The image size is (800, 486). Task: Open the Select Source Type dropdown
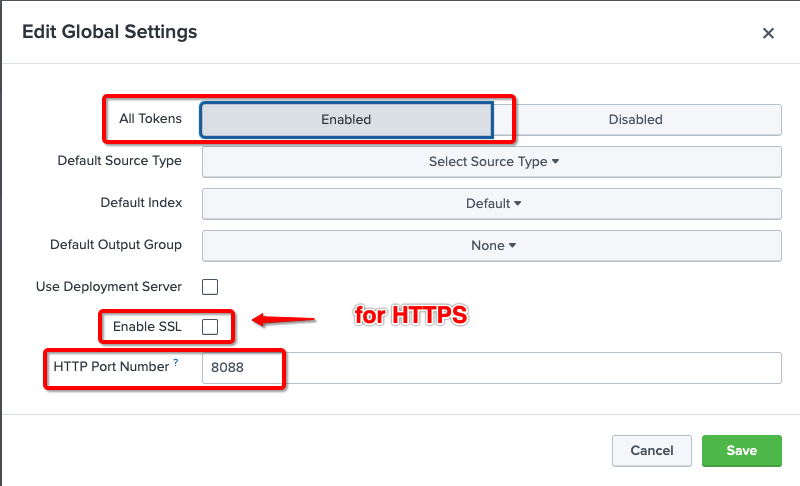pyautogui.click(x=492, y=161)
